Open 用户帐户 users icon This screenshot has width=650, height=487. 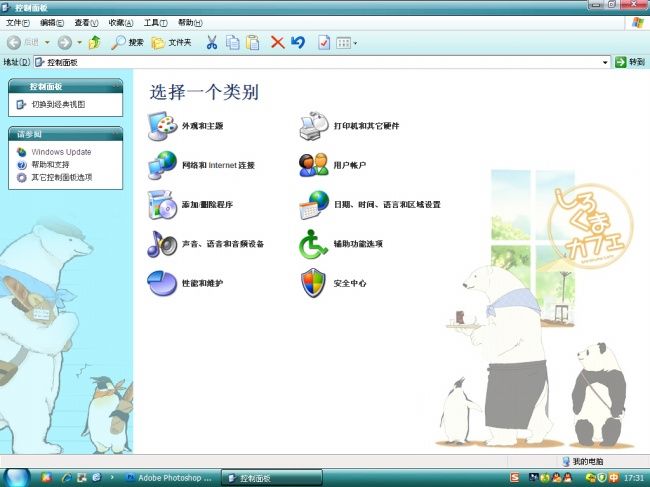[314, 165]
